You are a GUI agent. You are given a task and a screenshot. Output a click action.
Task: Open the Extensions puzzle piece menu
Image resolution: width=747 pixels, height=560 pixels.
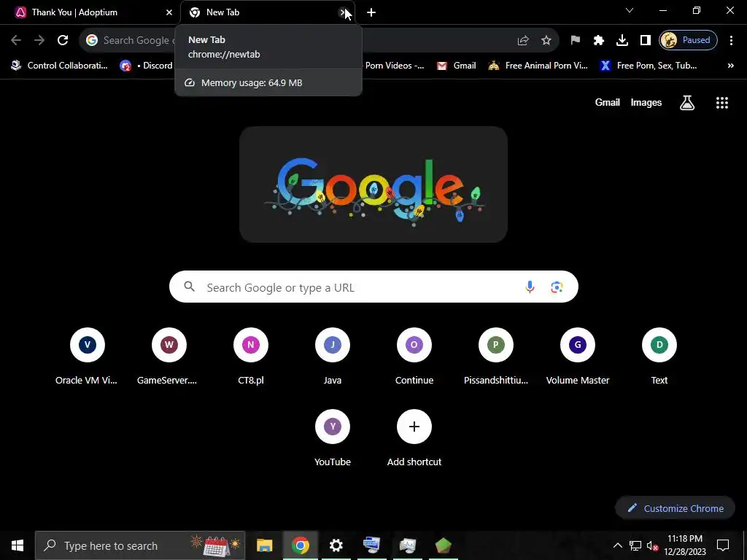pyautogui.click(x=599, y=40)
